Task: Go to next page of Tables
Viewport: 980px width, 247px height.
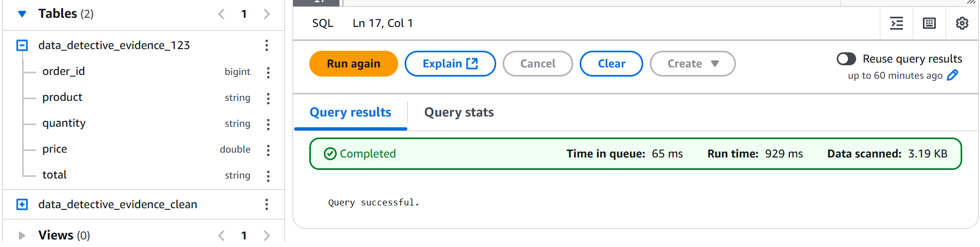Action: pos(267,14)
